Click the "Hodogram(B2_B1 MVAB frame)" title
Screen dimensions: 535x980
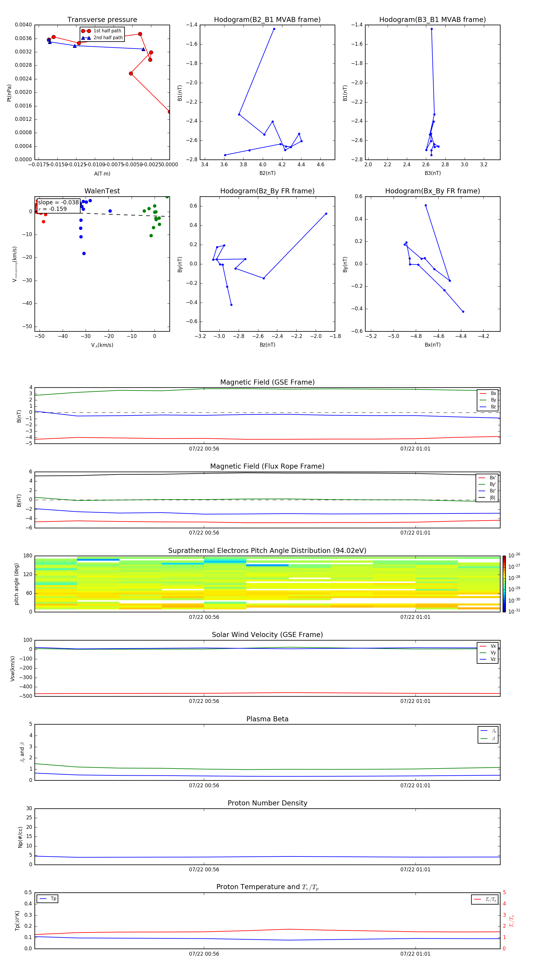pyautogui.click(x=267, y=20)
